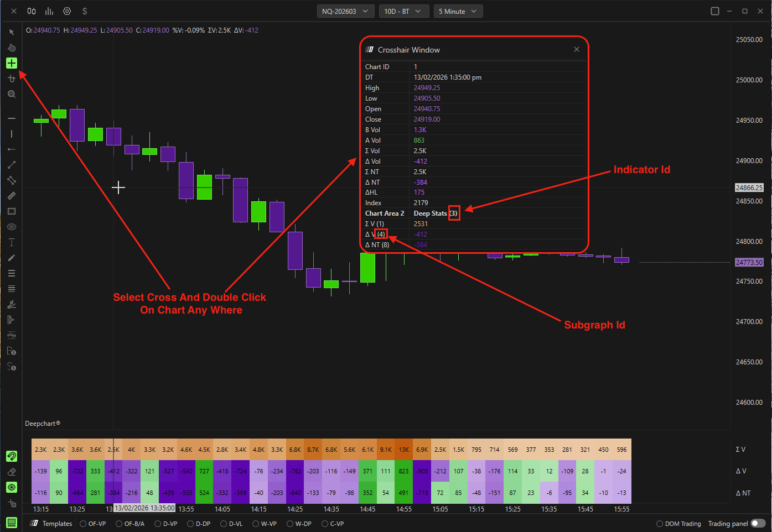Viewport: 772px width, 532px height.
Task: Toggle drawings visibility eye icon
Action: click(x=12, y=487)
